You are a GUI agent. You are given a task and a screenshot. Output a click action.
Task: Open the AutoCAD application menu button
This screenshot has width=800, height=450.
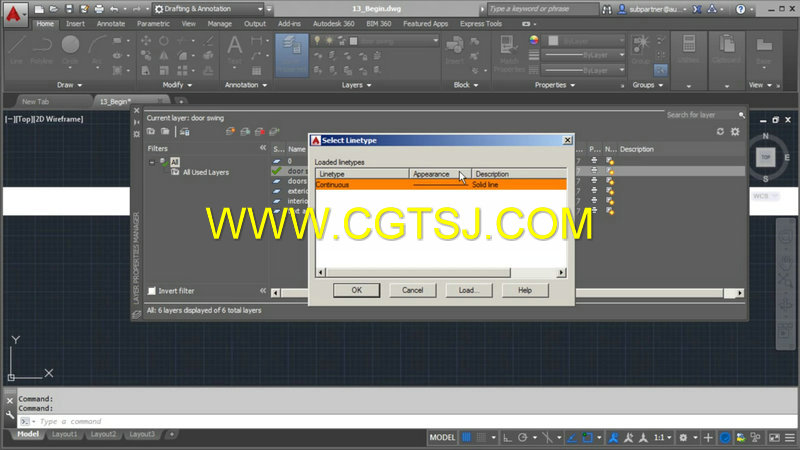pos(14,14)
